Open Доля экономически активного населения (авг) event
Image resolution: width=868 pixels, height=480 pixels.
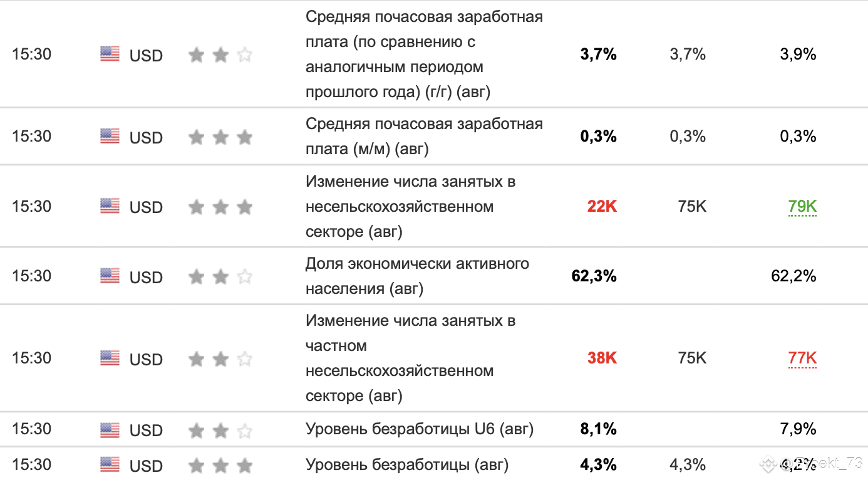click(417, 276)
